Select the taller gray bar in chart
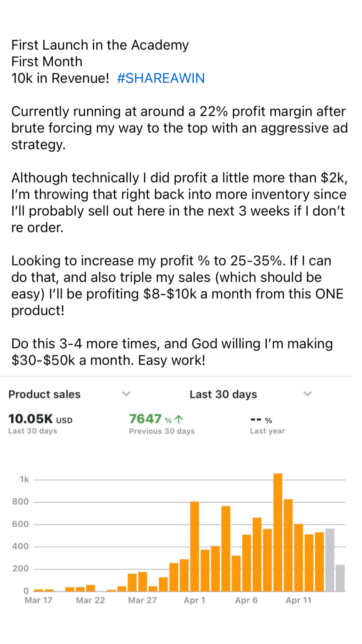 pyautogui.click(x=330, y=560)
